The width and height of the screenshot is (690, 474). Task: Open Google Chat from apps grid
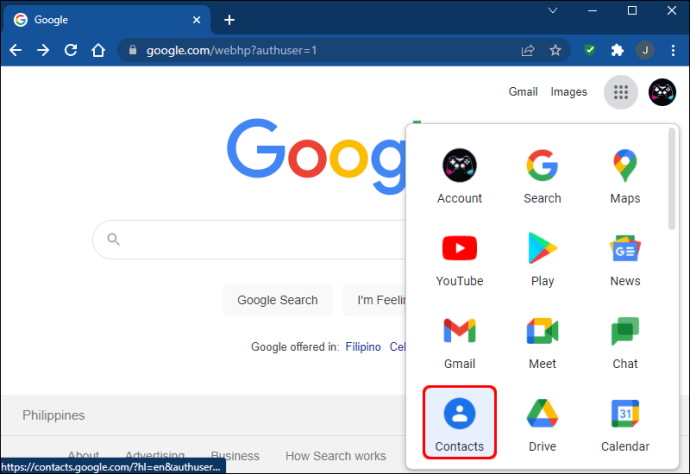click(625, 342)
